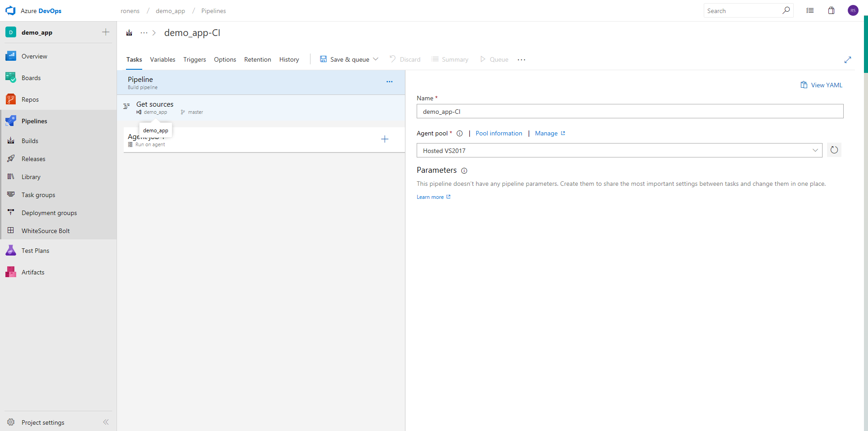The width and height of the screenshot is (868, 431).
Task: Open the Boards section
Action: pyautogui.click(x=31, y=77)
